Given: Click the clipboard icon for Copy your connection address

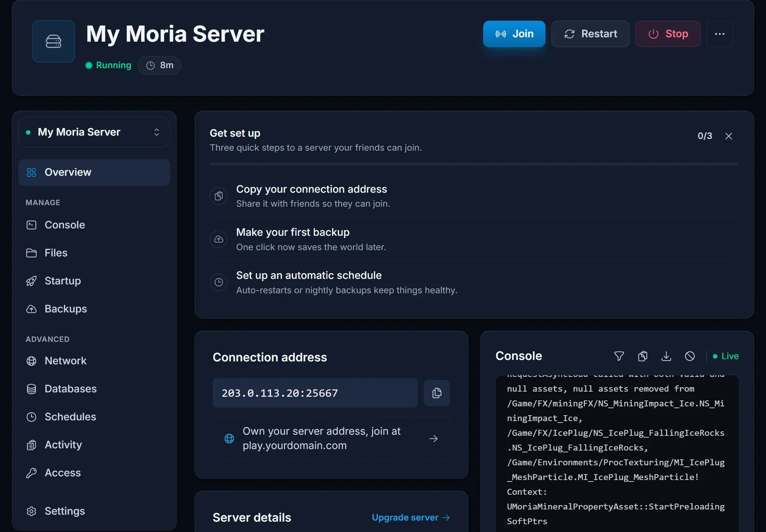Looking at the screenshot, I should pyautogui.click(x=219, y=196).
